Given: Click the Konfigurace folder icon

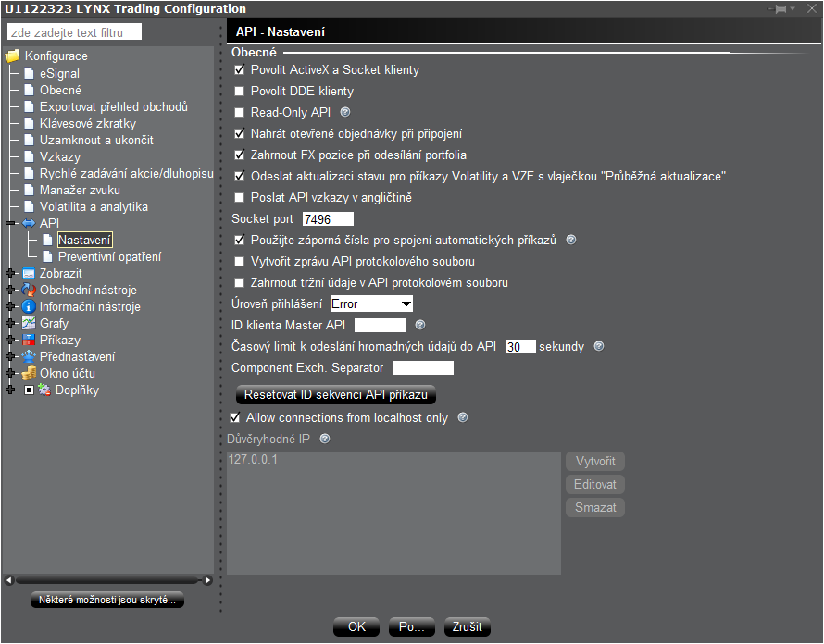Looking at the screenshot, I should [x=13, y=56].
